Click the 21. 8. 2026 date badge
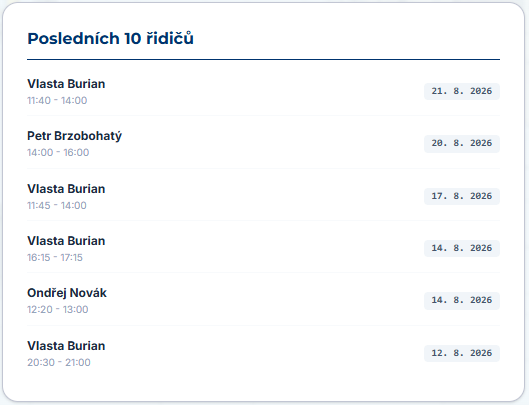Image resolution: width=529 pixels, height=405 pixels. pyautogui.click(x=462, y=91)
